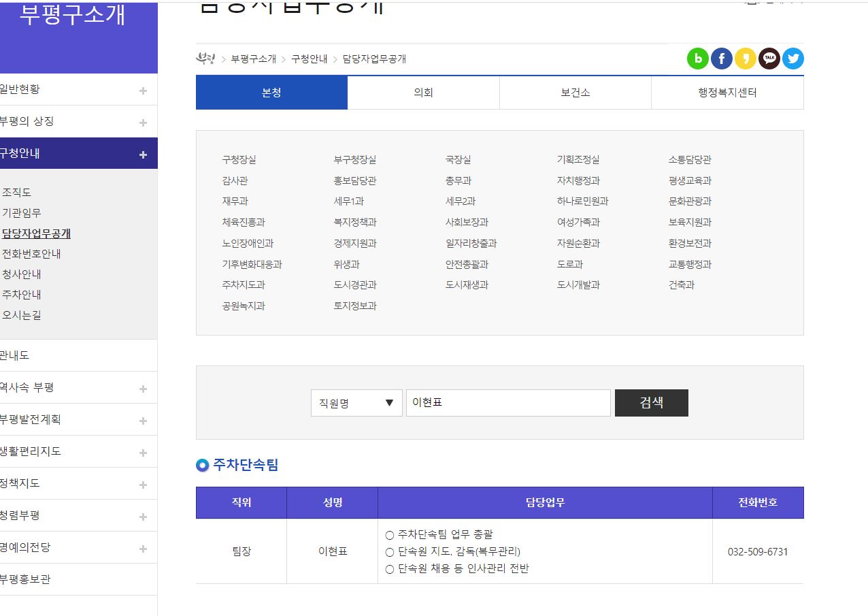Select the 보건소 tab

pos(575,93)
